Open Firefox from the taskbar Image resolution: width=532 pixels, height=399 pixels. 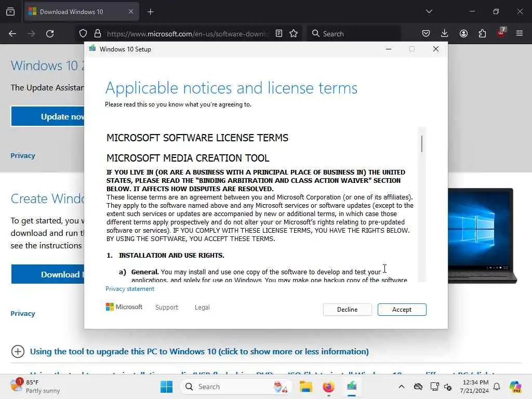pyautogui.click(x=328, y=387)
